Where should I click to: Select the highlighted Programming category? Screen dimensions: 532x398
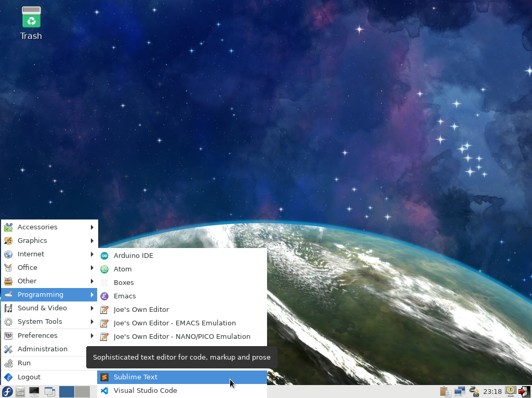49,295
